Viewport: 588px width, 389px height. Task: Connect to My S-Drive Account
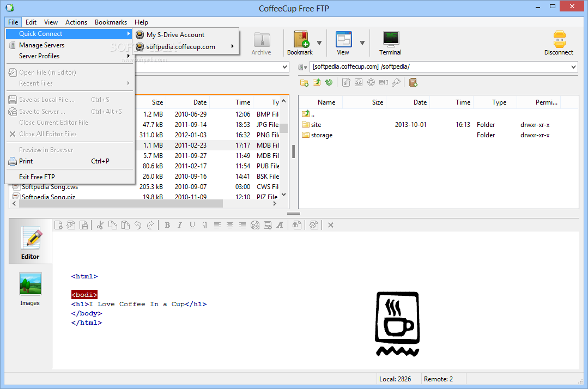[186, 35]
